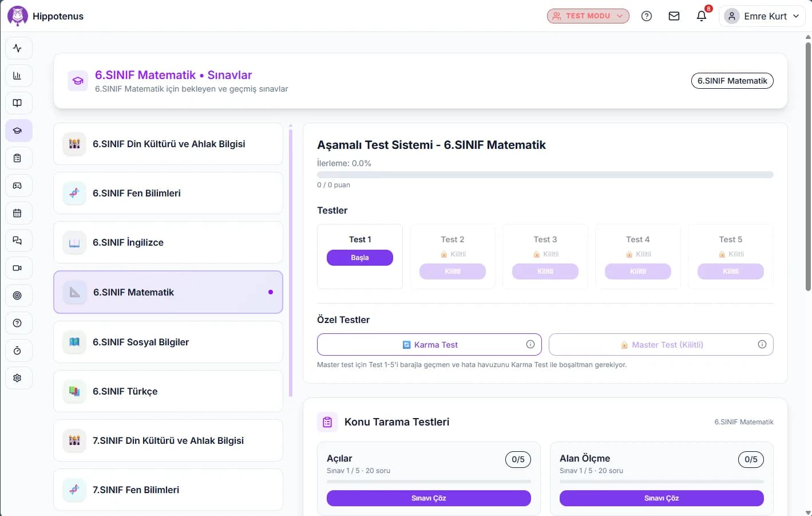Click Sınavı Çöz for Açılar
The image size is (812, 516).
[429, 498]
